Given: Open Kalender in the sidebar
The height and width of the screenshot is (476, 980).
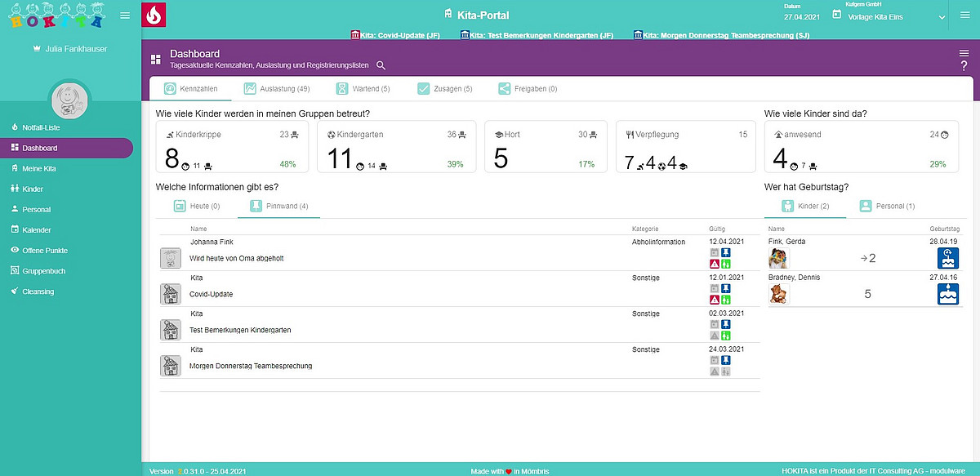Looking at the screenshot, I should coord(36,229).
